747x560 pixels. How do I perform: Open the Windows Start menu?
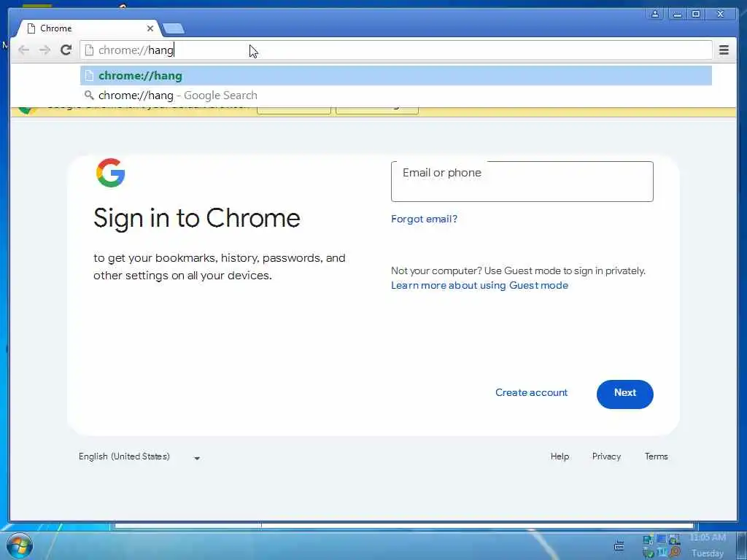(20, 545)
